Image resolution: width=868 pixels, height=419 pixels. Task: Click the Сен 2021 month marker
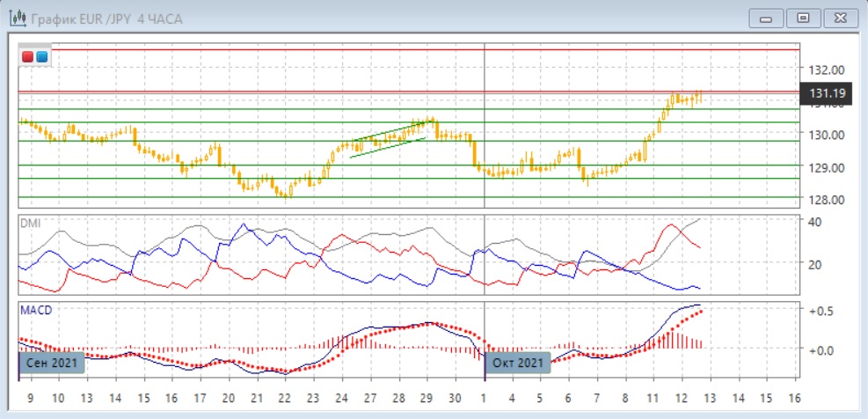[51, 363]
